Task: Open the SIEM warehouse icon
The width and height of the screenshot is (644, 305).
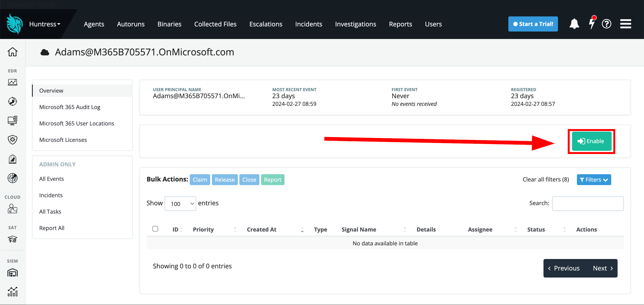Action: [12, 272]
